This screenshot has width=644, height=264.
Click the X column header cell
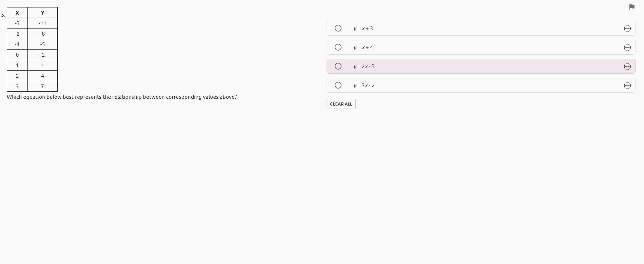click(17, 13)
